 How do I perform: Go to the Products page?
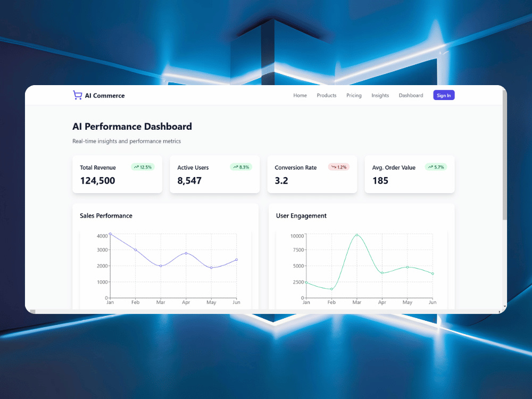point(327,95)
